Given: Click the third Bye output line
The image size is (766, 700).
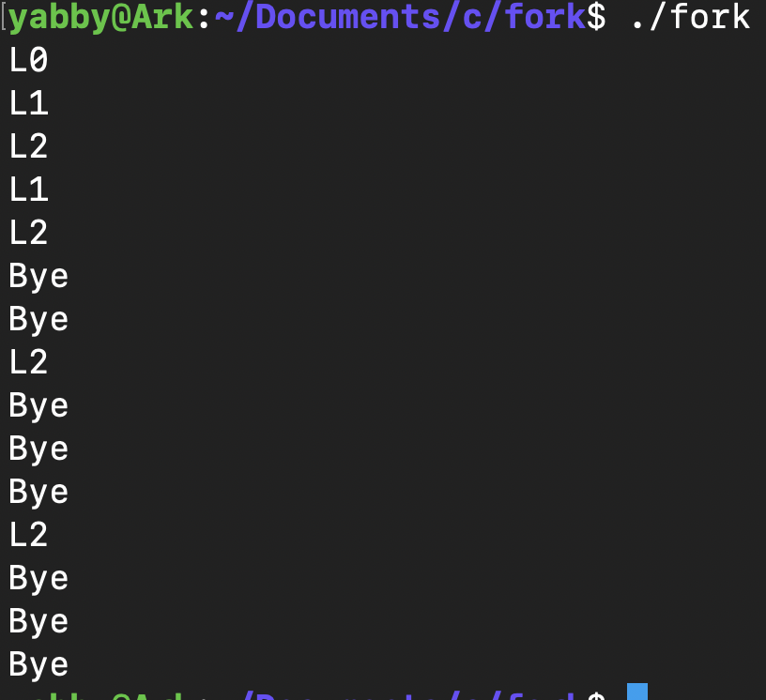Looking at the screenshot, I should 38,406.
